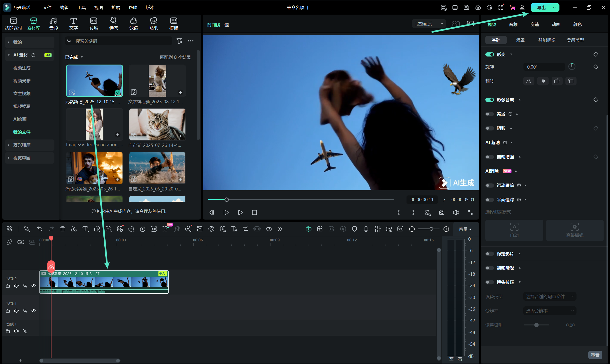Switch to the 变速 speed tab
This screenshot has width=610, height=364.
[534, 25]
